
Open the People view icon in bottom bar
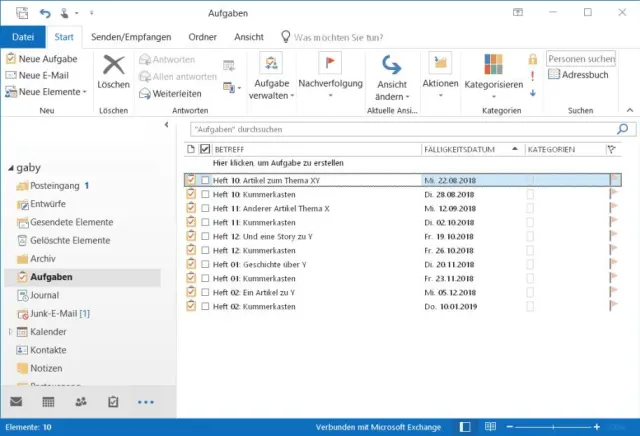coord(81,402)
